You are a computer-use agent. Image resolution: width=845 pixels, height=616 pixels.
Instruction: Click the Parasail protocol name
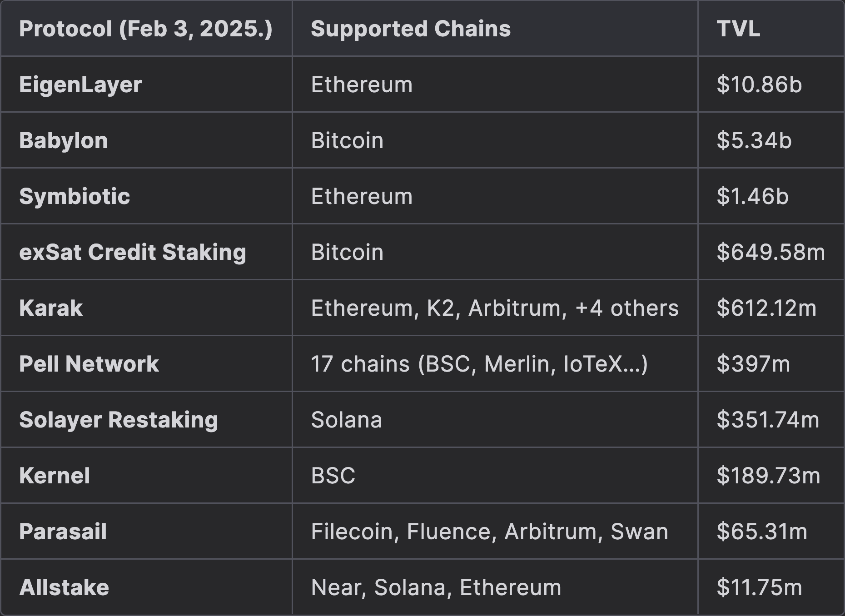[63, 532]
